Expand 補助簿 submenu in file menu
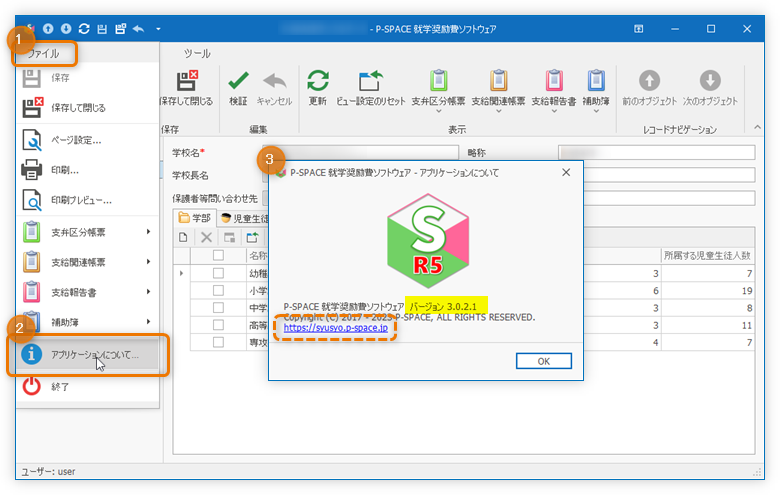This screenshot has height=495, width=780. click(88, 322)
